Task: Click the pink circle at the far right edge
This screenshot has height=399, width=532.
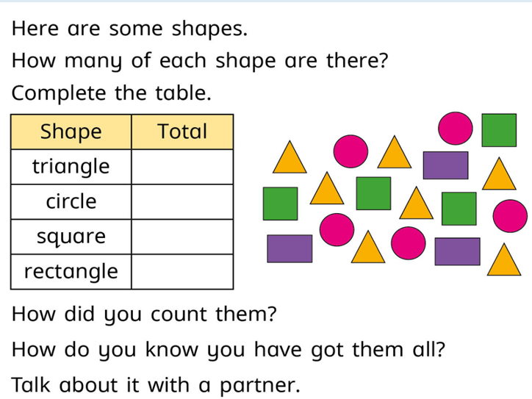Action: coord(509,216)
